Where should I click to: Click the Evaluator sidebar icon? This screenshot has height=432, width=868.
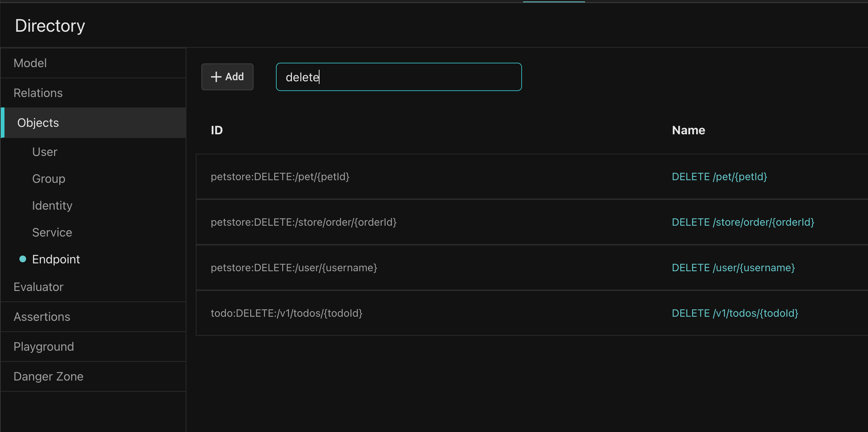click(x=38, y=287)
